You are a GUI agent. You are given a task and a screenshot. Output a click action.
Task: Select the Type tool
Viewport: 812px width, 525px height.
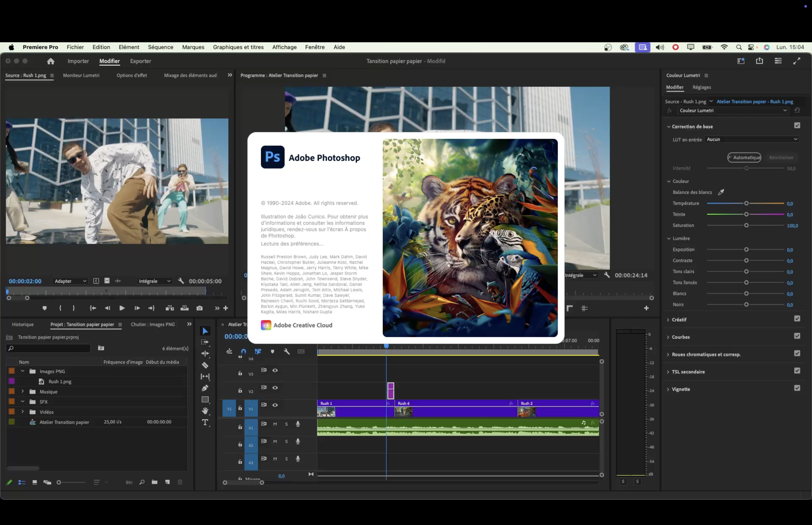205,422
